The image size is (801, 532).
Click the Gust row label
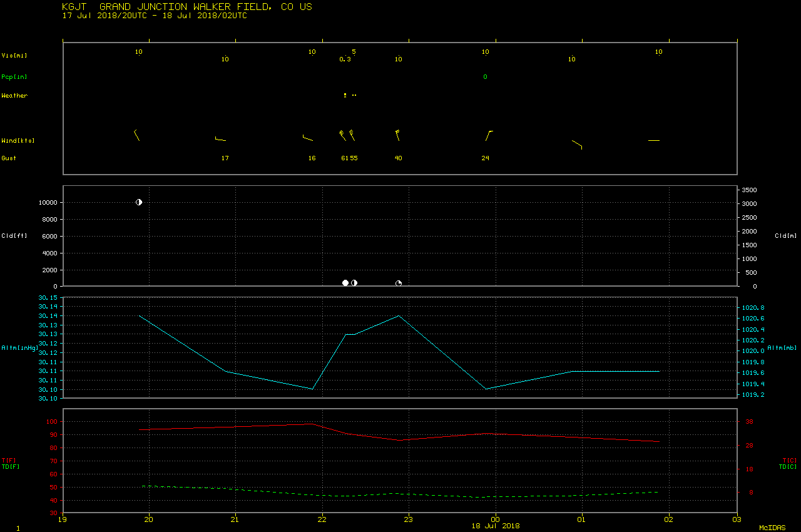click(9, 158)
